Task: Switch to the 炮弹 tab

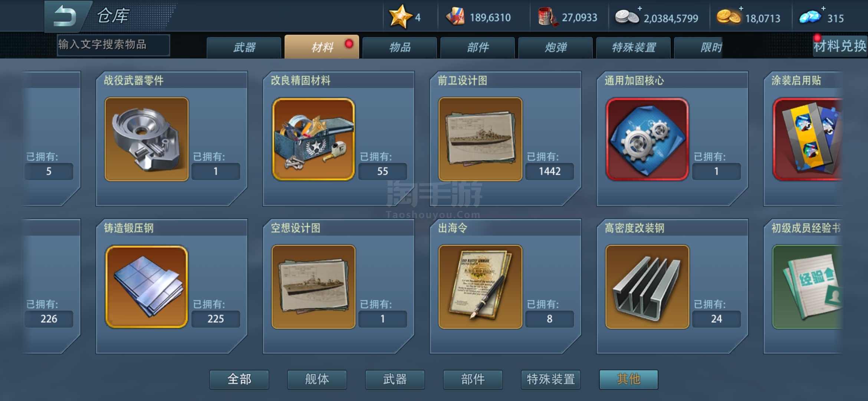Action: pyautogui.click(x=555, y=48)
